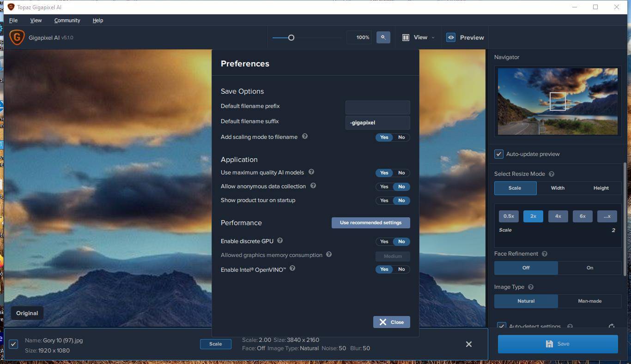Screen dimensions: 631x364
Task: Set Add scaling mode to filename to No
Action: point(401,137)
